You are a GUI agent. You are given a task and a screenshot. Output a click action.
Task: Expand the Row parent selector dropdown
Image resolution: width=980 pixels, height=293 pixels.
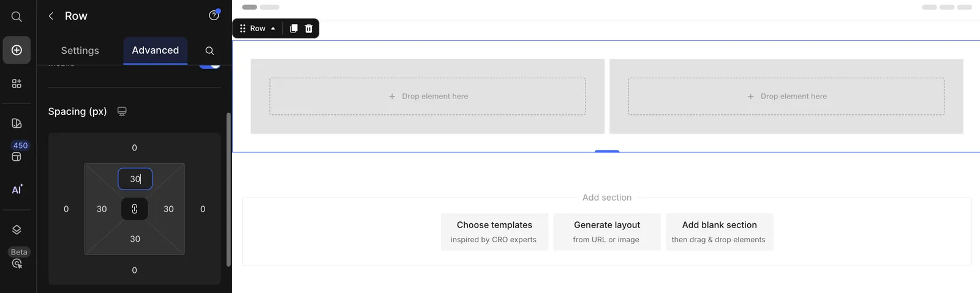tap(263, 28)
